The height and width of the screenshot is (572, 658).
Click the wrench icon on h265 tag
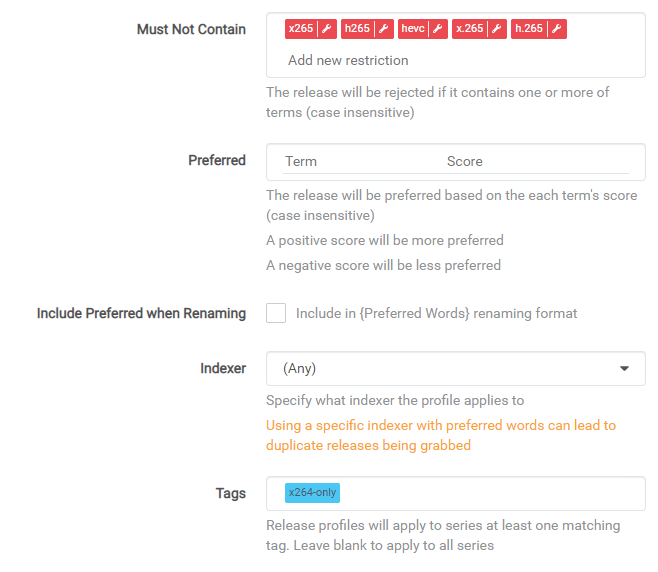pyautogui.click(x=382, y=29)
